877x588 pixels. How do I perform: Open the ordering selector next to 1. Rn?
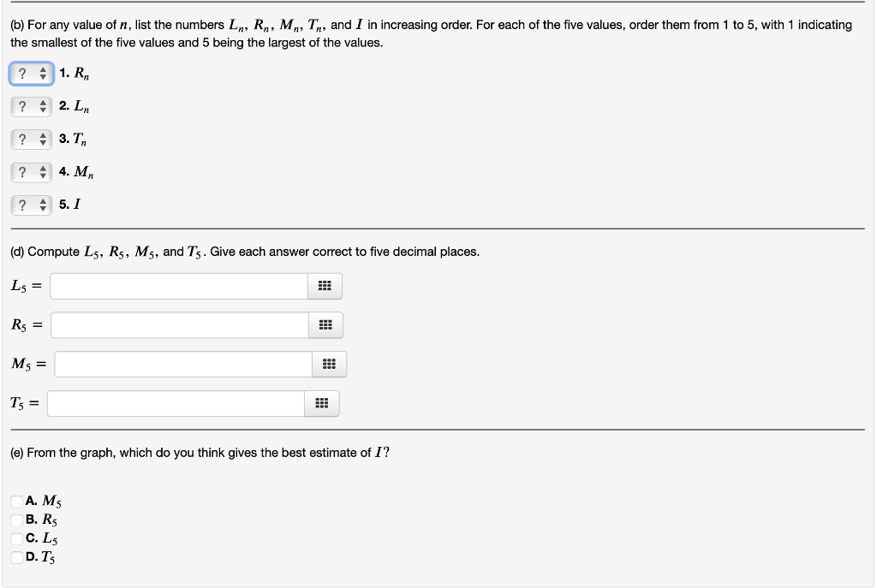[31, 74]
